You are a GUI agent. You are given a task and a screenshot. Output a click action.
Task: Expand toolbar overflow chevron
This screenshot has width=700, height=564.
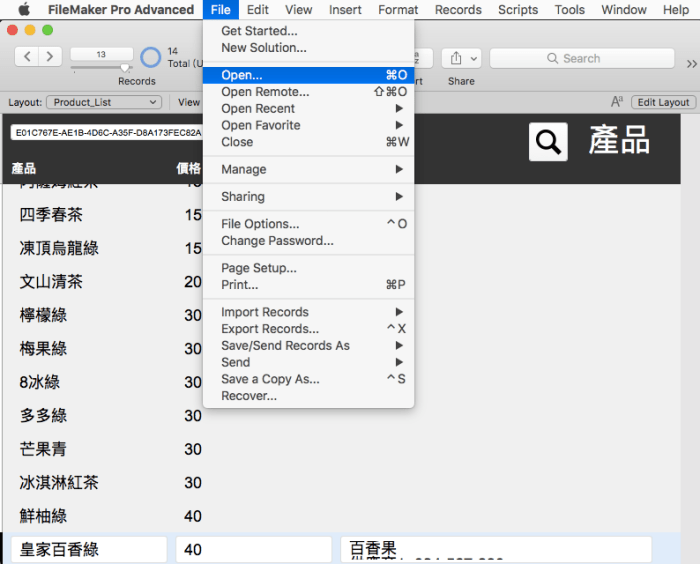pyautogui.click(x=691, y=63)
